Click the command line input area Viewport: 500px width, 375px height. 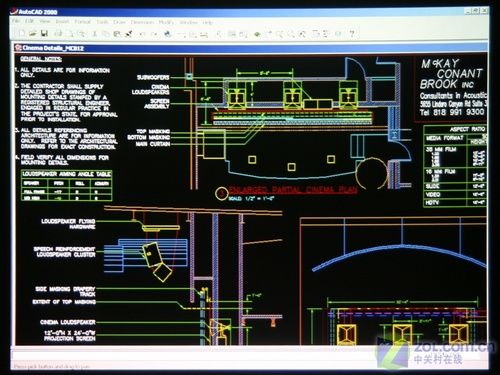click(250, 356)
